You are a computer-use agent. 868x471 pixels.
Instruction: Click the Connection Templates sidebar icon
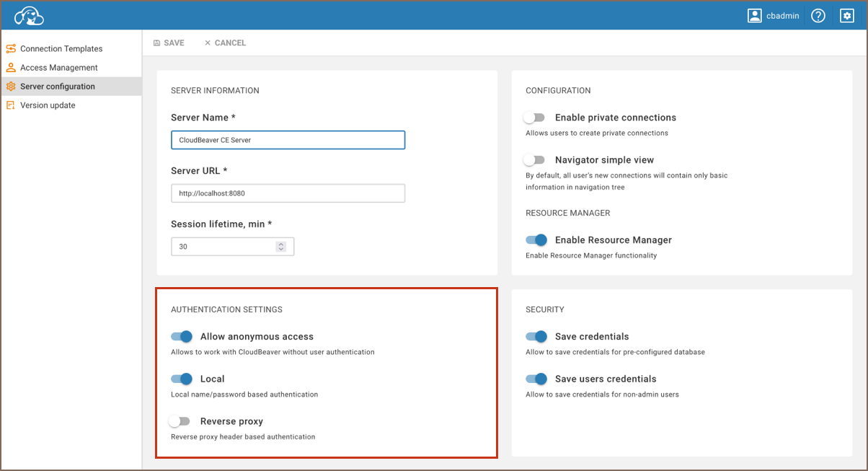pyautogui.click(x=11, y=49)
